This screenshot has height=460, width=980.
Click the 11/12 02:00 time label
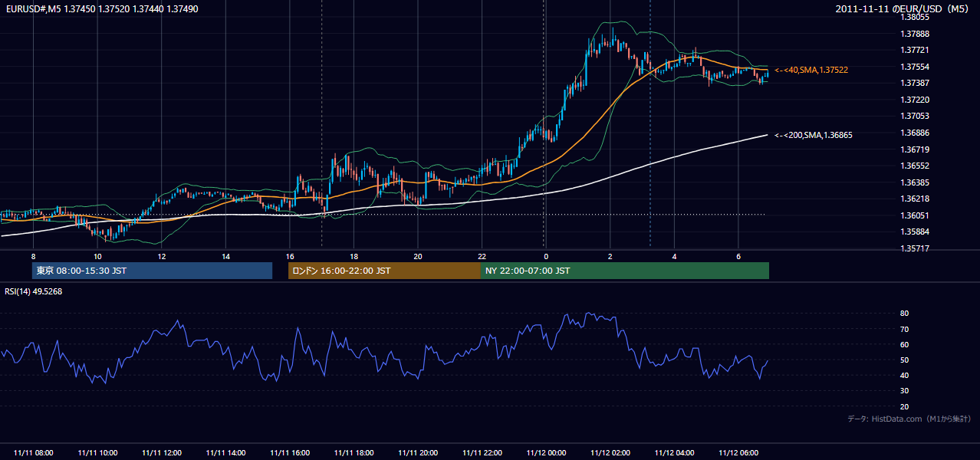coord(610,453)
